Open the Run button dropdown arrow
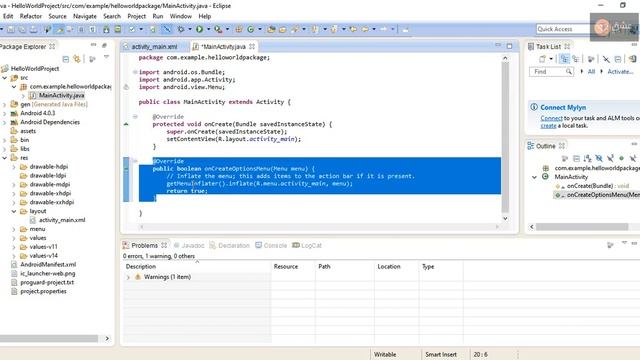The width and height of the screenshot is (640, 360). pyautogui.click(x=208, y=29)
